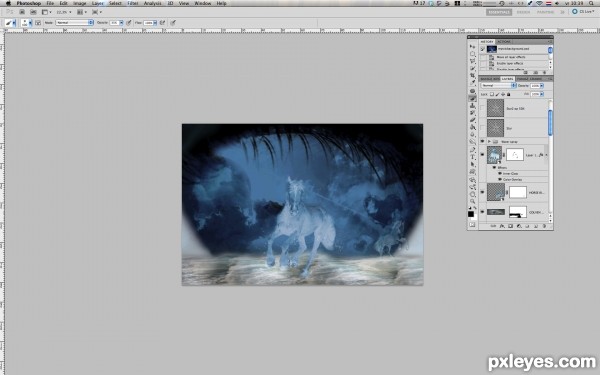Toggle visibility of the layer group
The height and width of the screenshot is (375, 600).
click(x=482, y=141)
